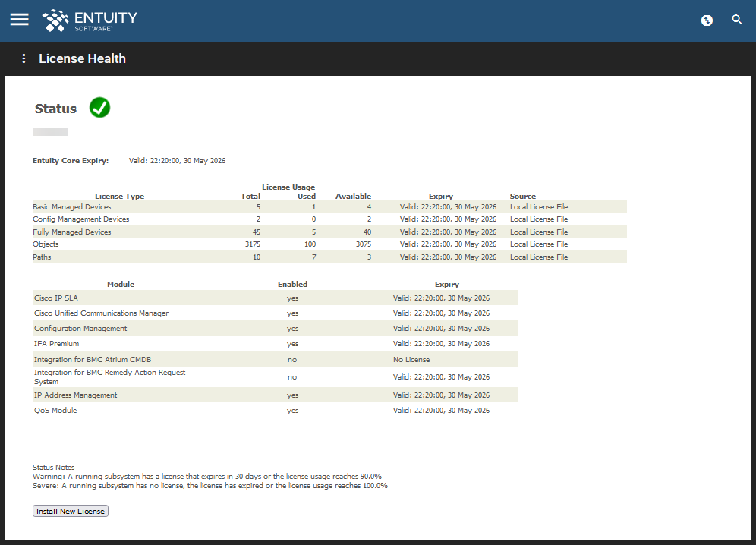Click Local License File for Paths row
The height and width of the screenshot is (545, 756).
539,257
